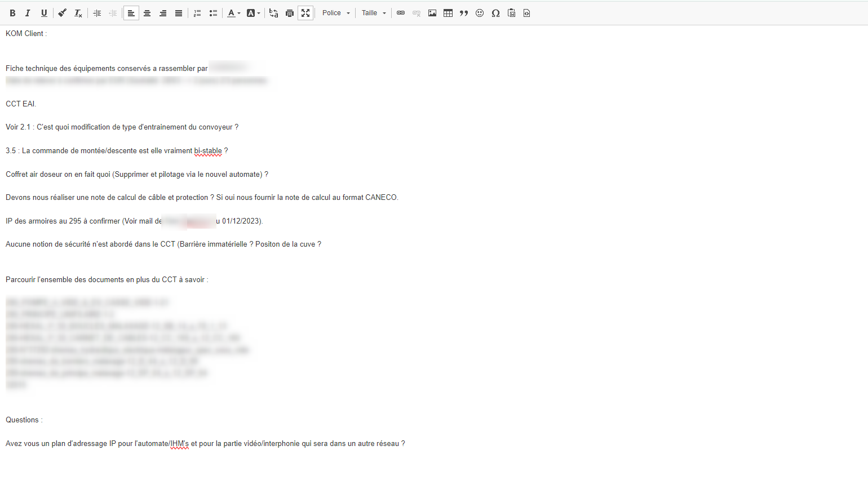Viewport: 868px width, 477px height.
Task: Toggle underline formatting
Action: pyautogui.click(x=44, y=13)
